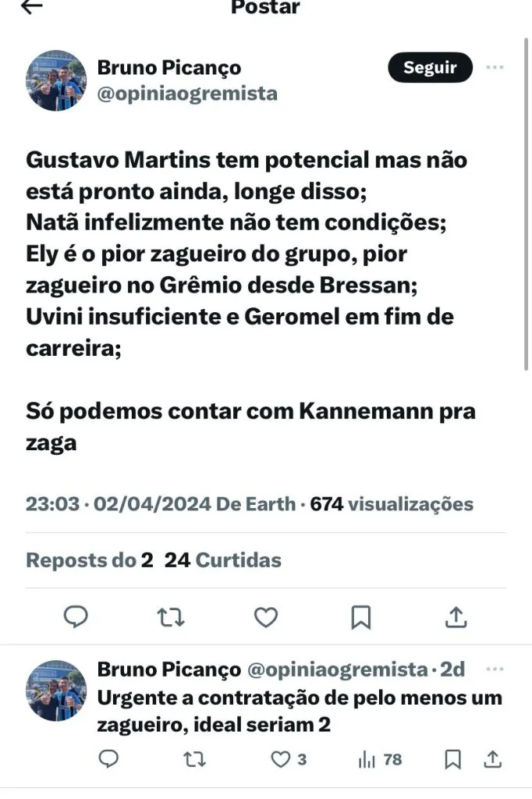View analytics showing 78 views
Screen dimensions: 532x799
[379, 758]
